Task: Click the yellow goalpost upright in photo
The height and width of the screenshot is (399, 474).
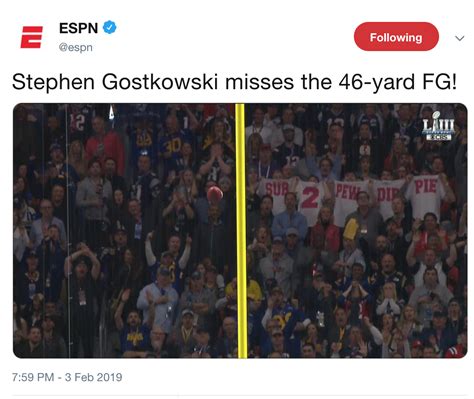Action: 241,231
